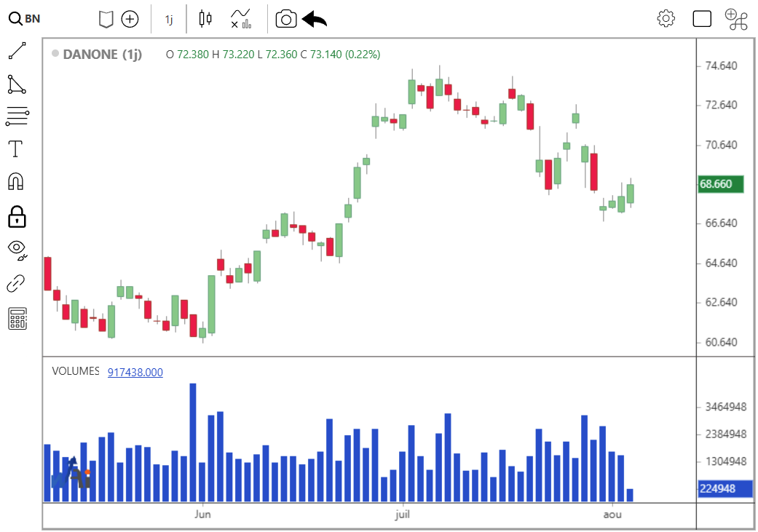Click the link chain tool icon

pos(16,284)
